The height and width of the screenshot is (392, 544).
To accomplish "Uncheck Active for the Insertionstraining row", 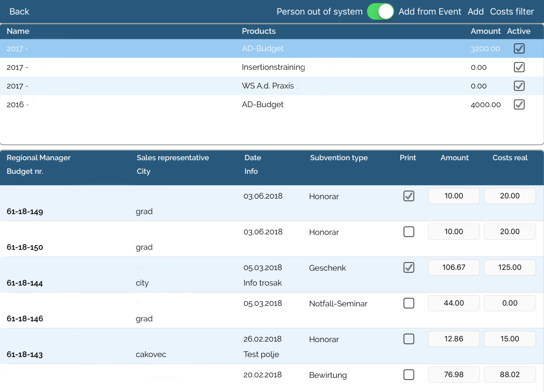I will click(519, 67).
